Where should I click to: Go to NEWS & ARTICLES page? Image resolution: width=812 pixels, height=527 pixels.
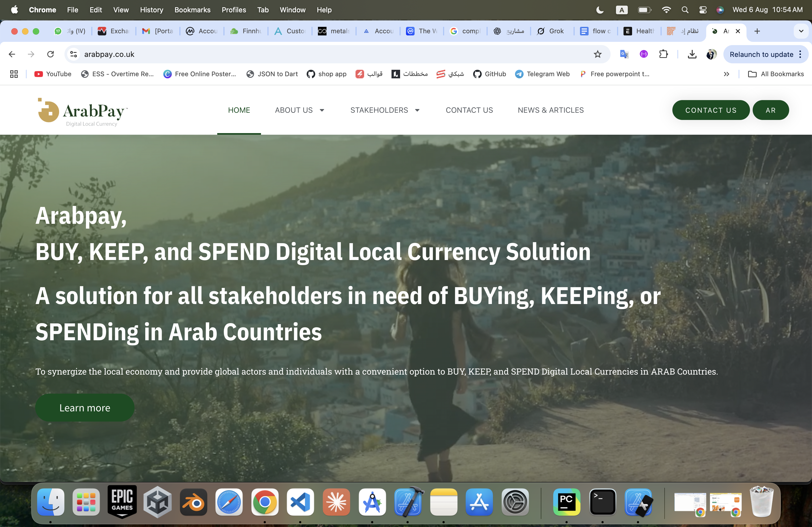551,110
